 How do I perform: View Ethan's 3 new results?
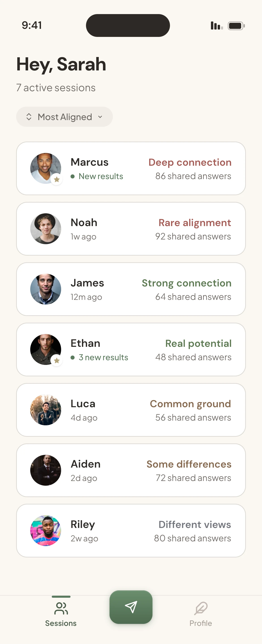coord(103,357)
